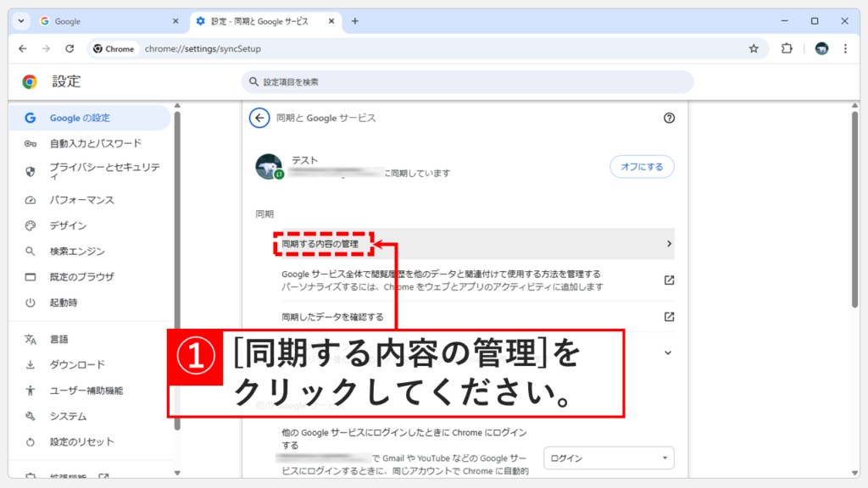This screenshot has height=488, width=868.
Task: Click the profile avatar icon in the toolbar
Action: pos(821,48)
